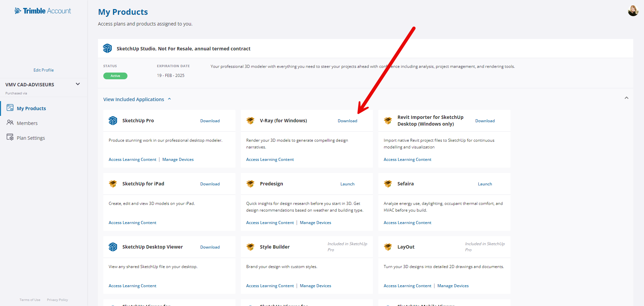
Task: Click the SketchUp Studio plan icon
Action: 107,48
